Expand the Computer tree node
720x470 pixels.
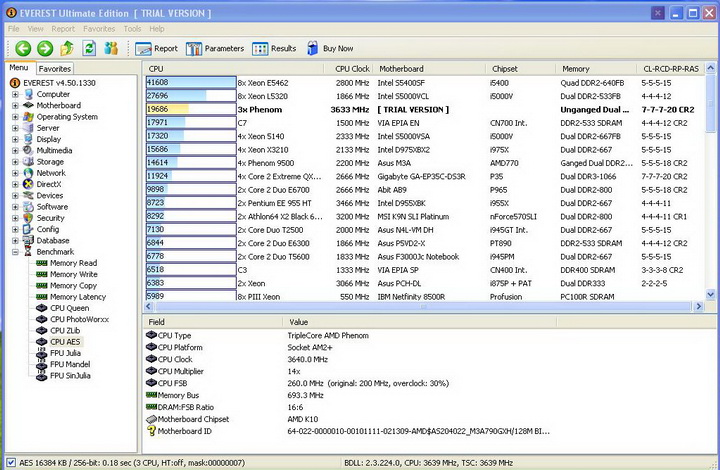pyautogui.click(x=15, y=94)
